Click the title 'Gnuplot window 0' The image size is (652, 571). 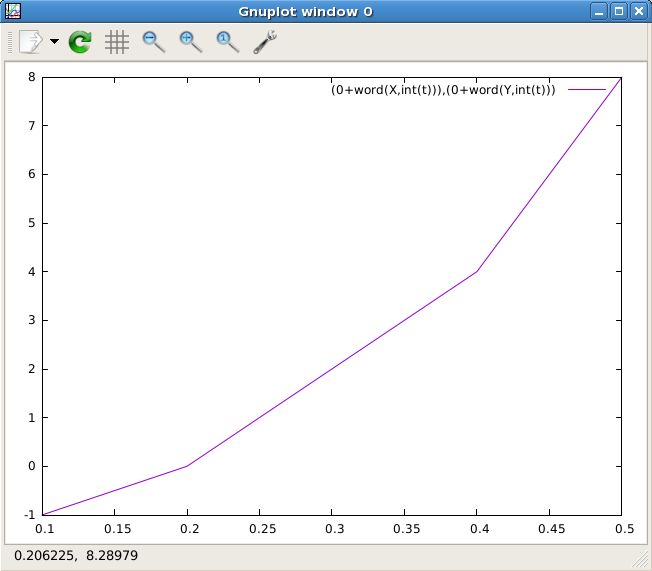coord(305,11)
